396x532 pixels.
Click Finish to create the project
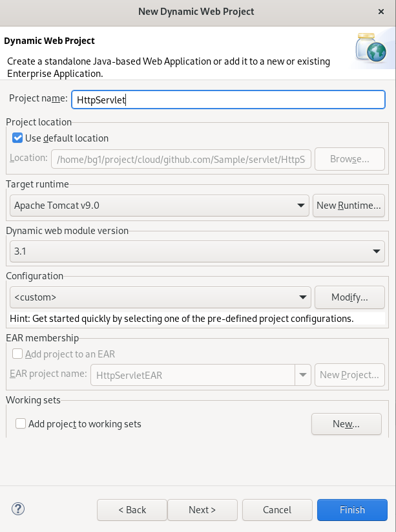(x=352, y=509)
